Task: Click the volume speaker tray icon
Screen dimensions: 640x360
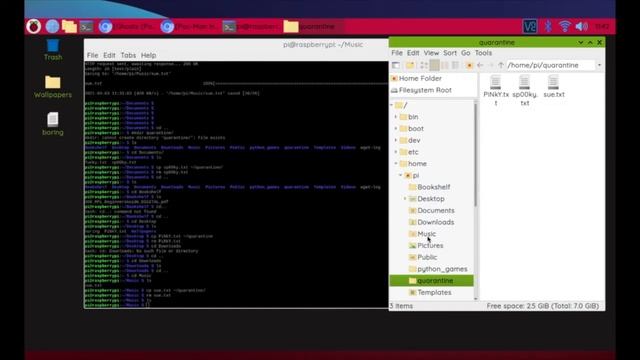Action: click(x=581, y=27)
